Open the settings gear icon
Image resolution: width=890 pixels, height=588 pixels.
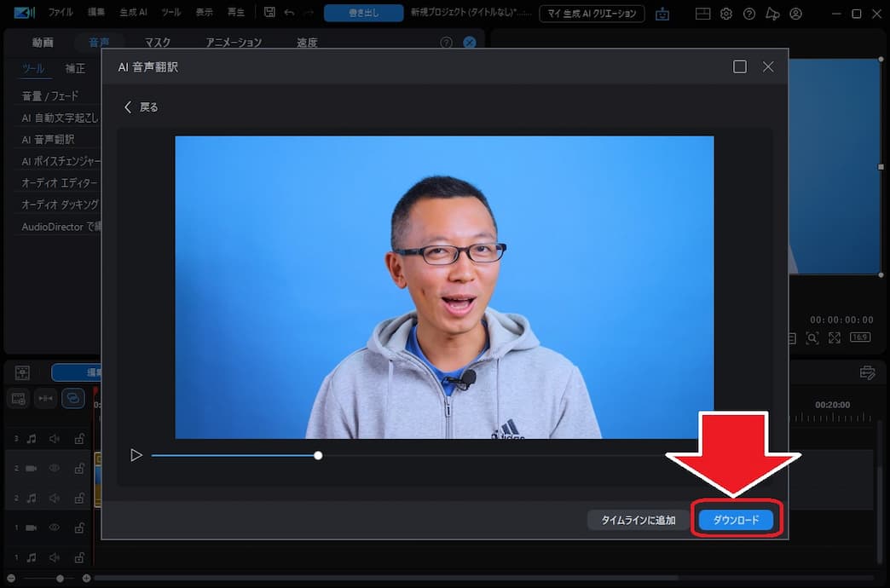[x=726, y=14]
